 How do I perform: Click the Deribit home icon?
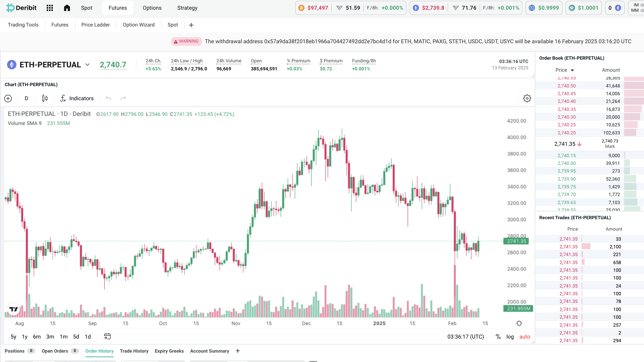tap(67, 8)
